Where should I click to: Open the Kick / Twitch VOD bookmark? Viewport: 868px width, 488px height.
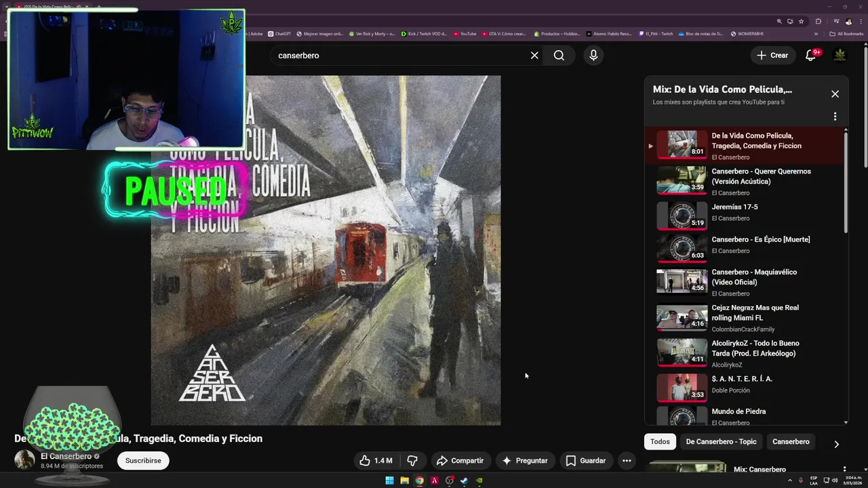click(x=424, y=34)
